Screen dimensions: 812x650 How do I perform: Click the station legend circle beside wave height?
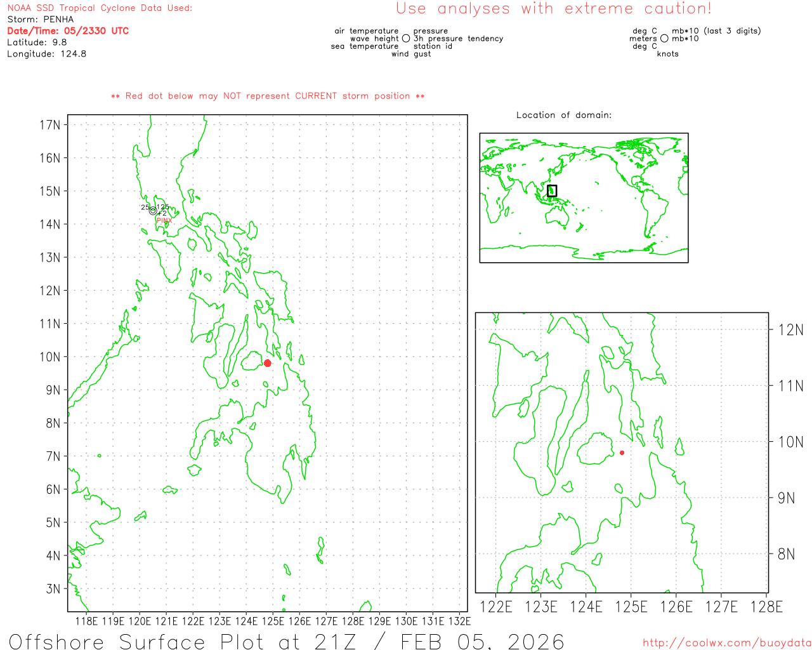406,39
